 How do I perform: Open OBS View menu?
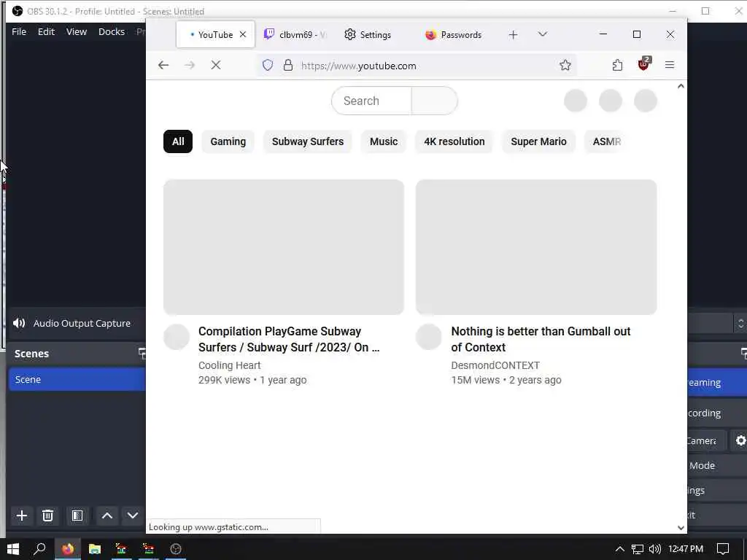pyautogui.click(x=76, y=31)
